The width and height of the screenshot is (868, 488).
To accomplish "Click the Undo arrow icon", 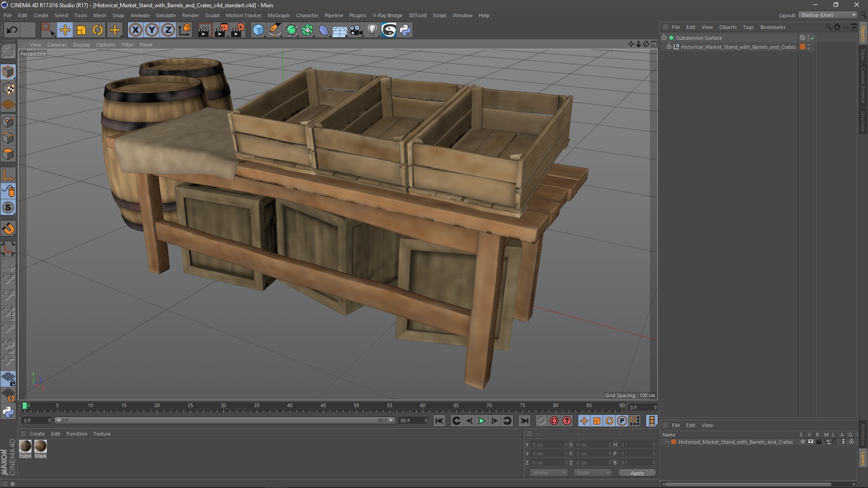I will (12, 30).
